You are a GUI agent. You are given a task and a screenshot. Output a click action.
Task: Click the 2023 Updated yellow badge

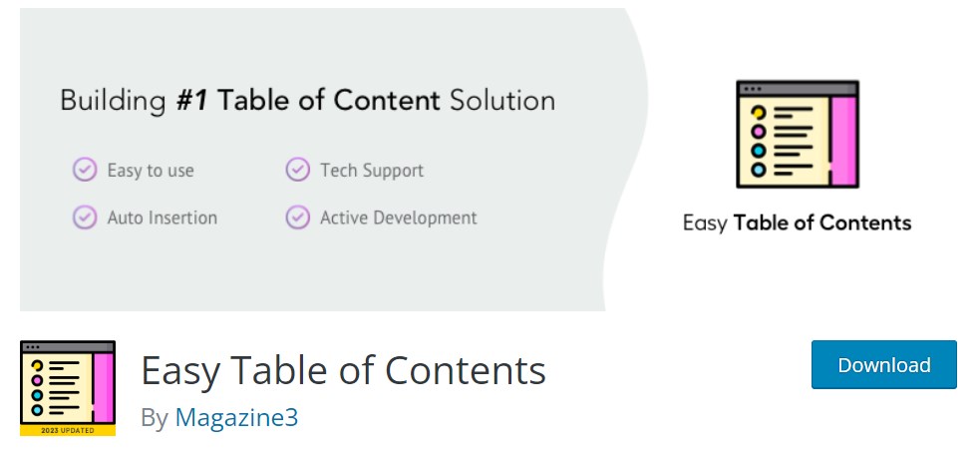[68, 430]
